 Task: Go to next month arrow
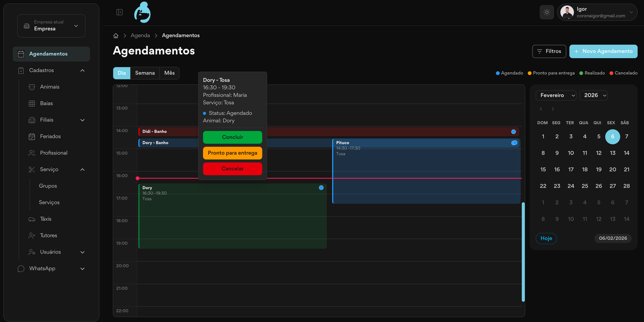(x=553, y=109)
